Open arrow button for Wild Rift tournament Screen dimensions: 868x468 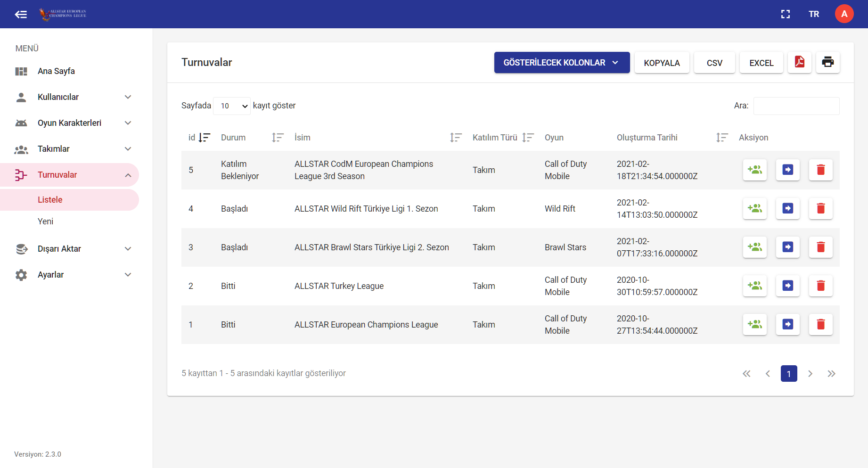[788, 208]
